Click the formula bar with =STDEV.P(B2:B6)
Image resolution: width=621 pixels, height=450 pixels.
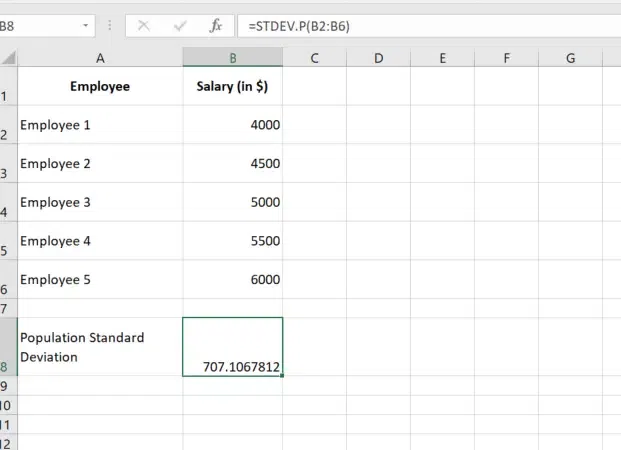429,26
